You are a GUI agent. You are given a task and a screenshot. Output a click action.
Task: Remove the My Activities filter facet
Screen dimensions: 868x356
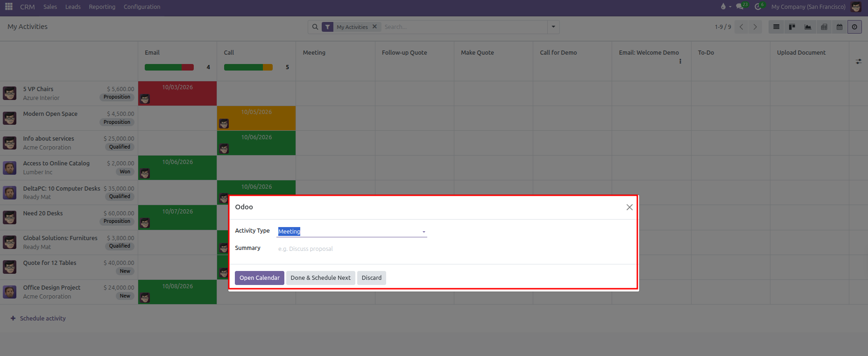pos(374,27)
